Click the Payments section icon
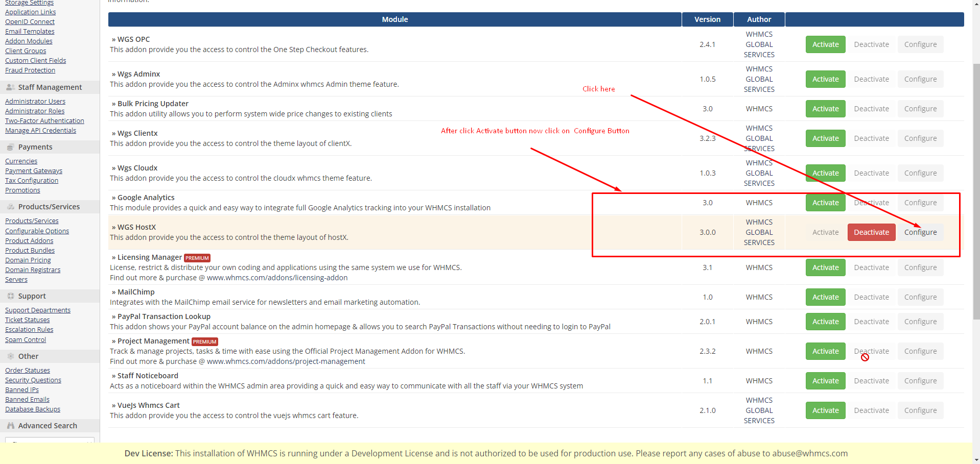Image resolution: width=980 pixels, height=464 pixels. click(x=10, y=147)
